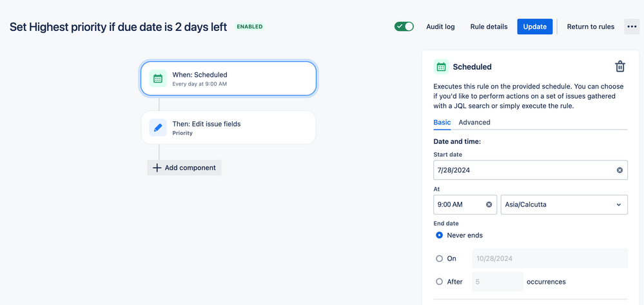The image size is (644, 305).
Task: Clear the 9:00 AM time value
Action: [x=489, y=204]
